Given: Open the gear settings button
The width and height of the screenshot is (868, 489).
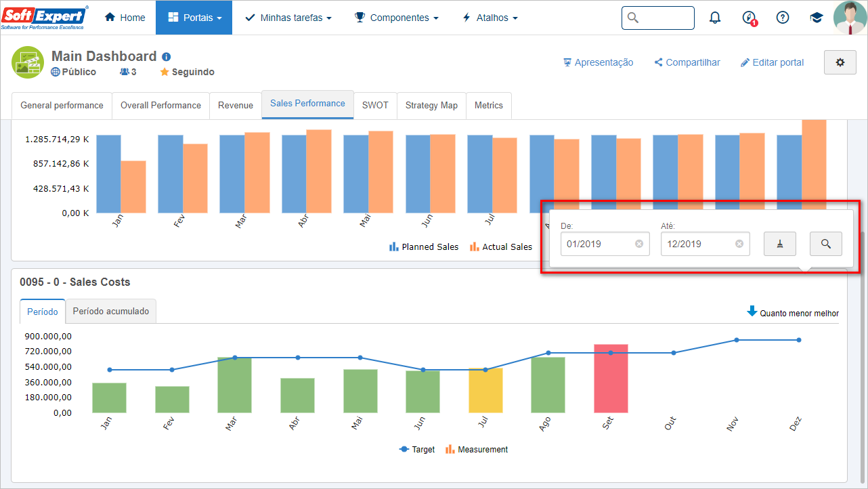Looking at the screenshot, I should pyautogui.click(x=840, y=62).
